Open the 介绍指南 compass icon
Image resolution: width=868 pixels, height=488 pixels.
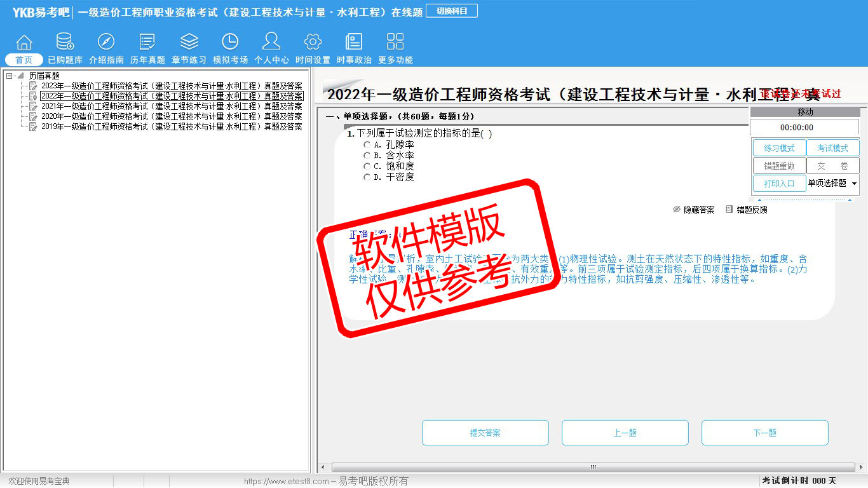point(106,43)
